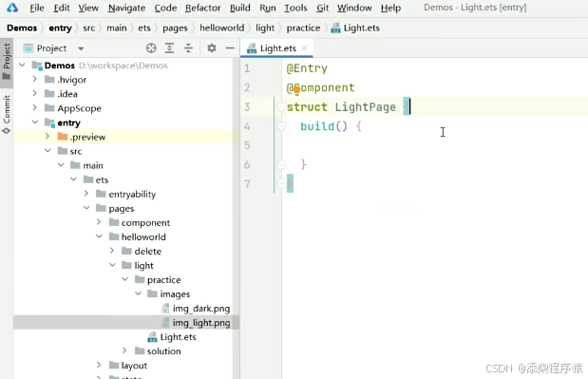Click the collapse all icon in Project panel
Image resolution: width=588 pixels, height=379 pixels.
(x=188, y=48)
